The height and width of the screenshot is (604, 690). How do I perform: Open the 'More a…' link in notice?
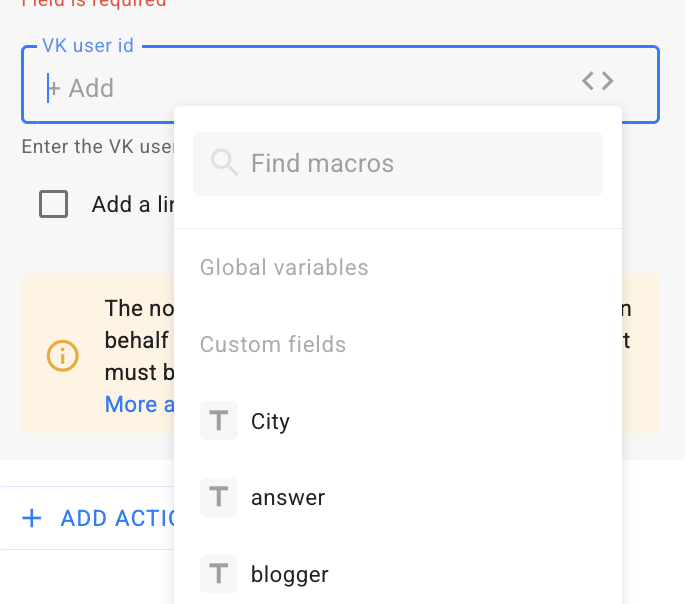click(131, 404)
